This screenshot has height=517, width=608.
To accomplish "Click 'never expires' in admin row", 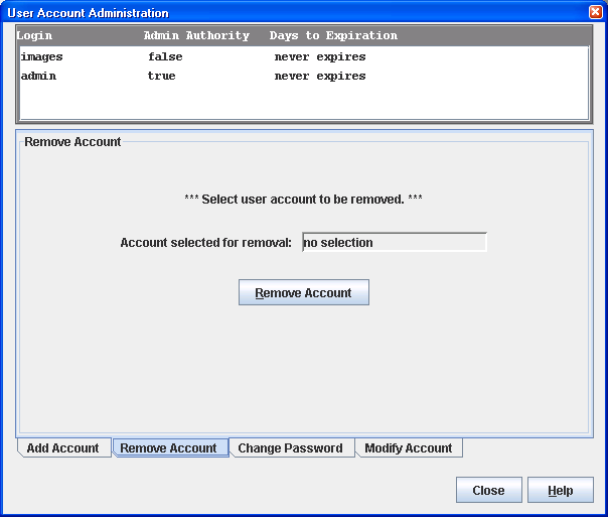I will click(x=320, y=76).
